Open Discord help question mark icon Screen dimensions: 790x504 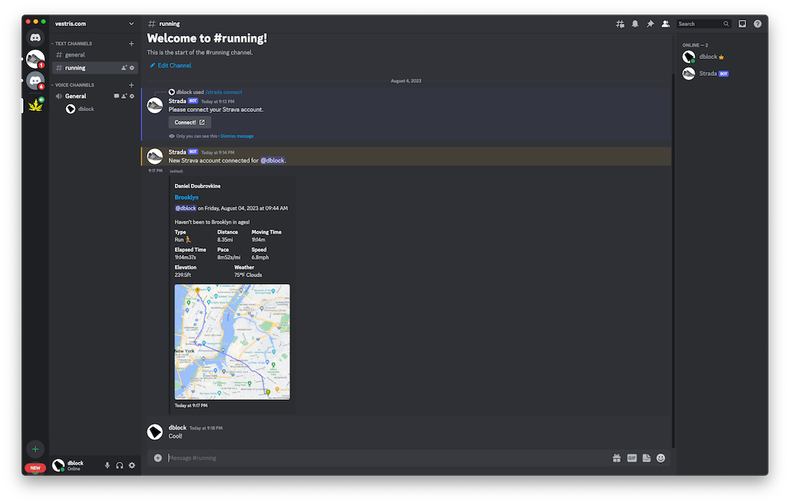click(757, 23)
